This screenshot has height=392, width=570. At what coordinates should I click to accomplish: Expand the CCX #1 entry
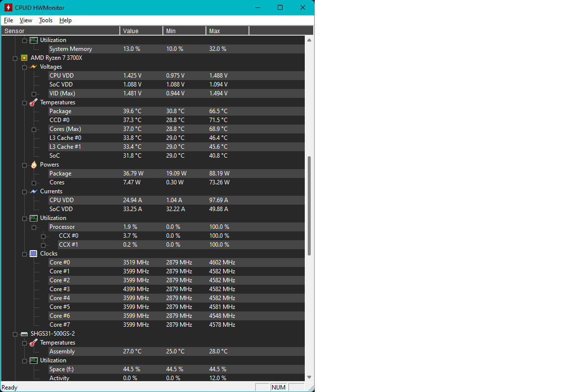coord(43,245)
